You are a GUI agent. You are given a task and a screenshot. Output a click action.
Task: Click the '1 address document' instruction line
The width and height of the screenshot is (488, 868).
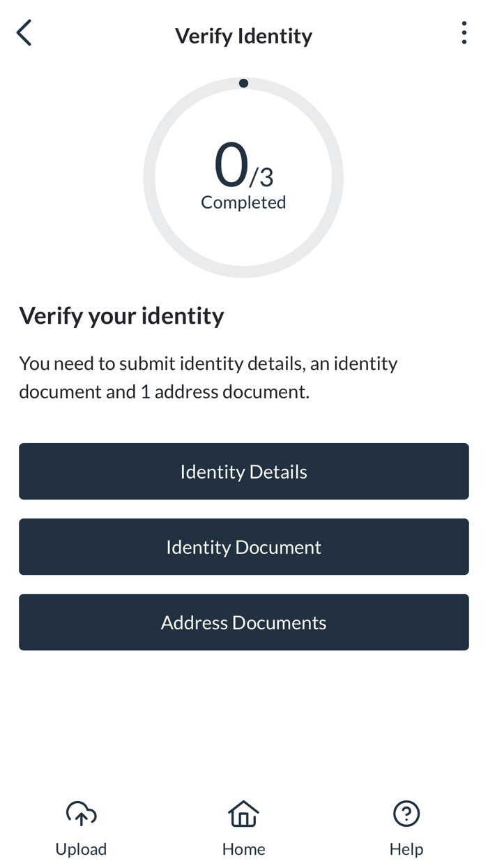(164, 392)
